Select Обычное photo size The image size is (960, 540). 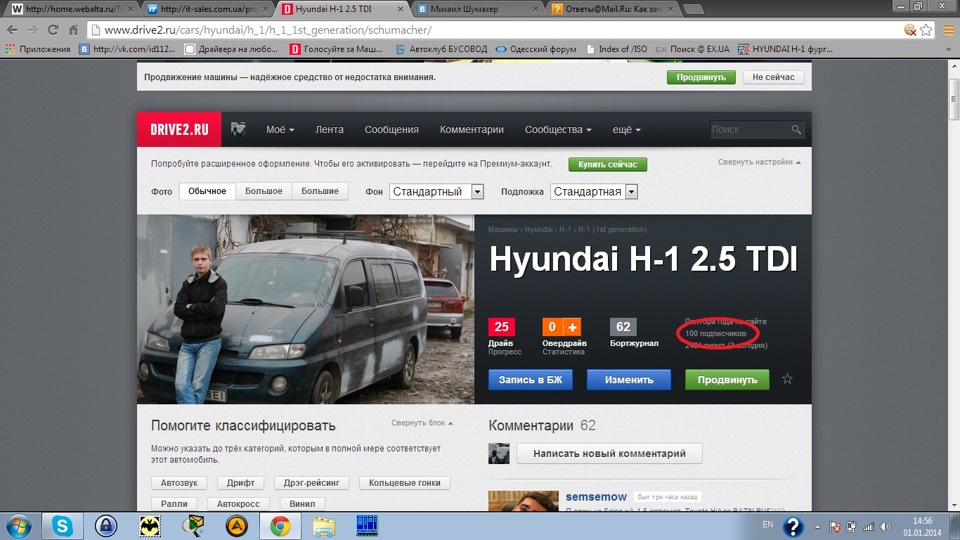click(207, 191)
